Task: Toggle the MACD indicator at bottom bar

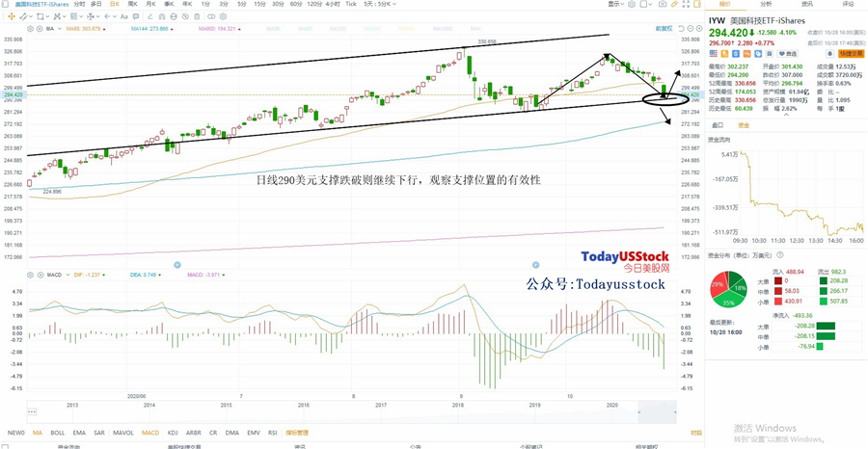Action: click(150, 433)
